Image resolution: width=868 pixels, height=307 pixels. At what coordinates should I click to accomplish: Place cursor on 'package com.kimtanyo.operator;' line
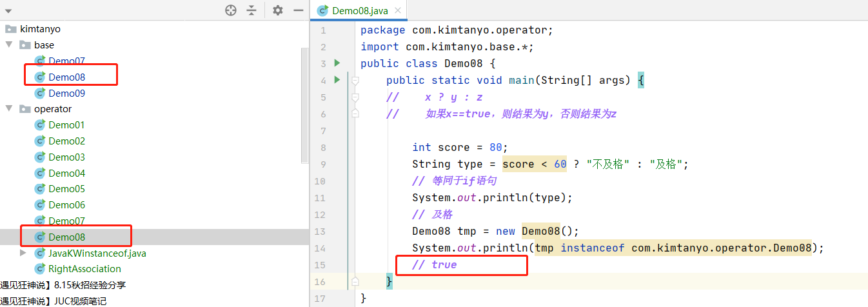[457, 30]
